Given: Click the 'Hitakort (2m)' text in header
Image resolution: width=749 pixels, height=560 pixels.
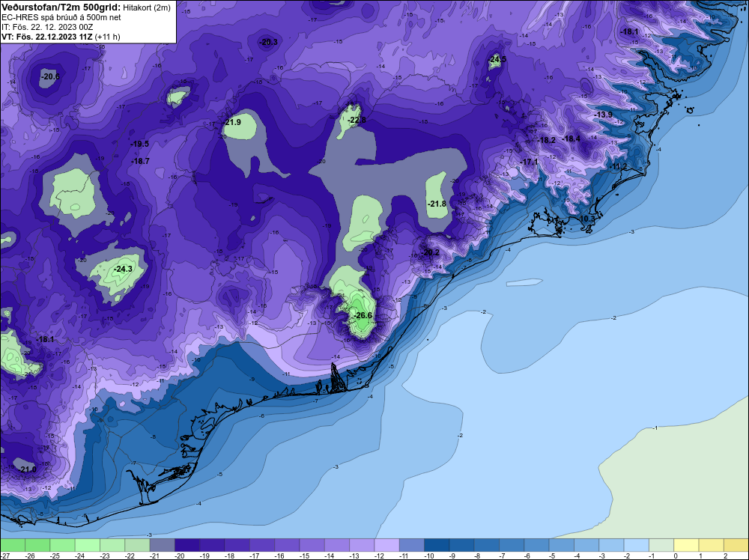Looking at the screenshot, I should [x=147, y=7].
